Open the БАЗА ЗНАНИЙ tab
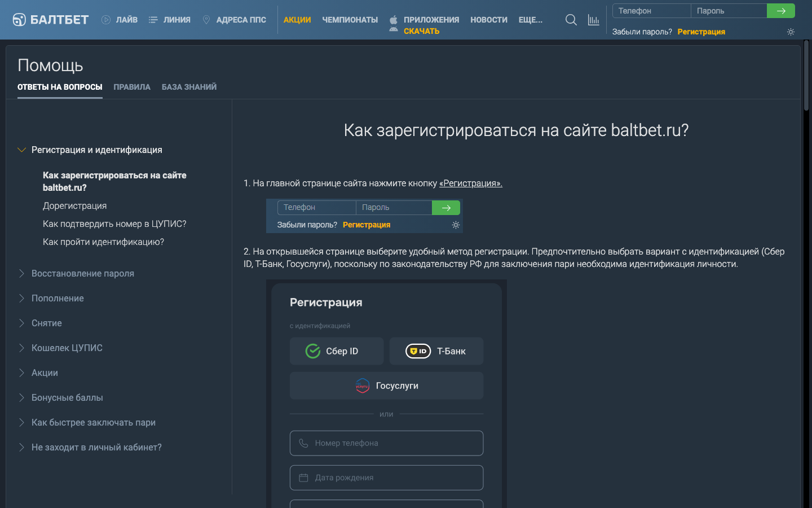Viewport: 812px width, 508px height. pos(189,87)
